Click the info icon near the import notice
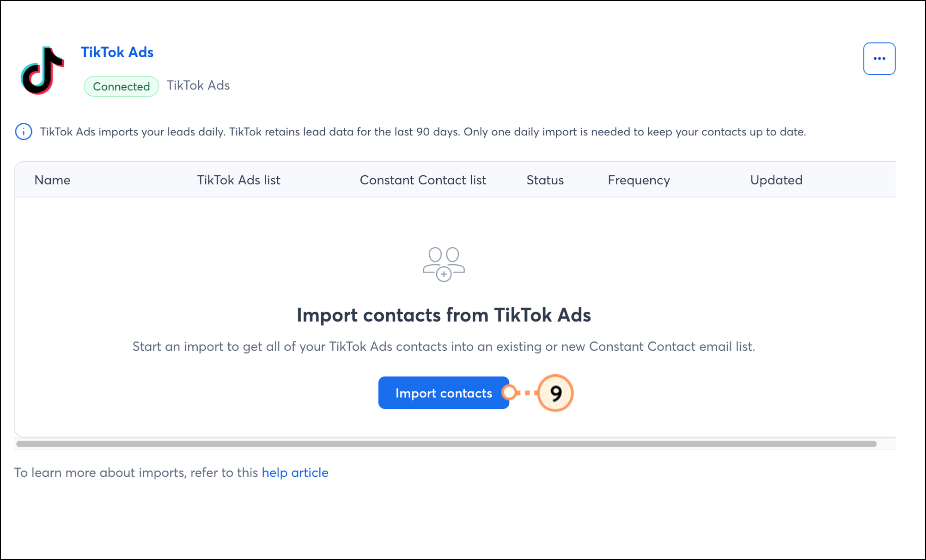 point(23,132)
